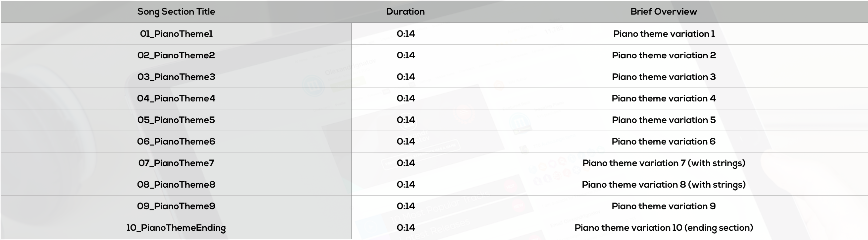Select the 10_PianoThemeEnding section title
This screenshot has width=868, height=240.
(176, 228)
